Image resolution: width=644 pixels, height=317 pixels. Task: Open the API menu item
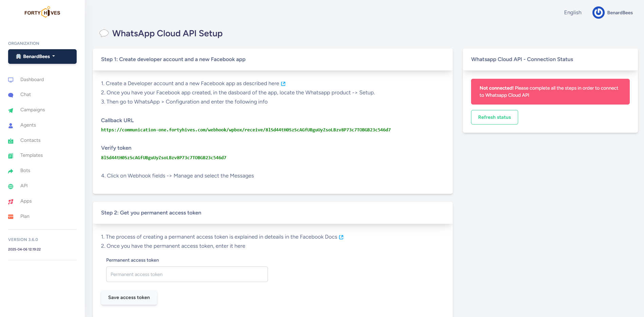coord(24,186)
